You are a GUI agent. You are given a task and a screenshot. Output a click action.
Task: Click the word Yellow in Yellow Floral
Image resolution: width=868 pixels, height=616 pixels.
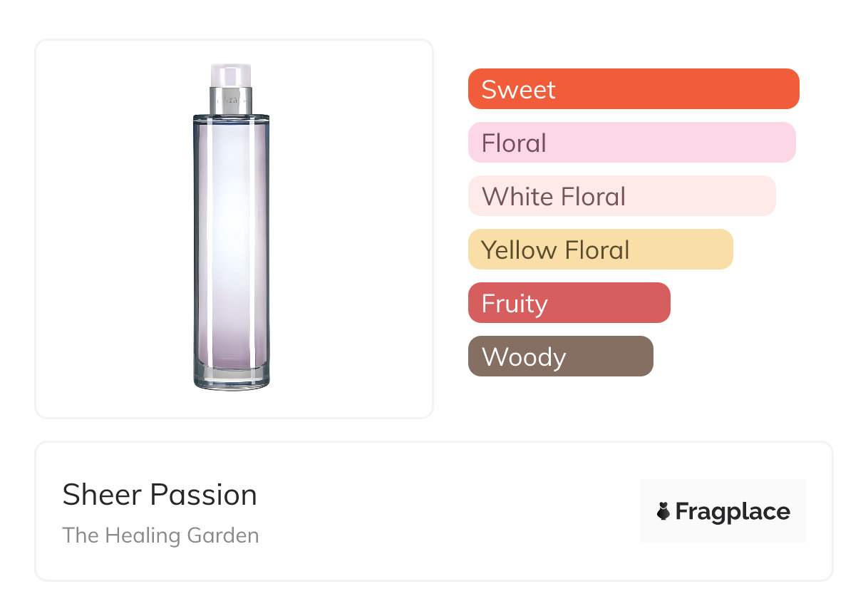coord(519,250)
